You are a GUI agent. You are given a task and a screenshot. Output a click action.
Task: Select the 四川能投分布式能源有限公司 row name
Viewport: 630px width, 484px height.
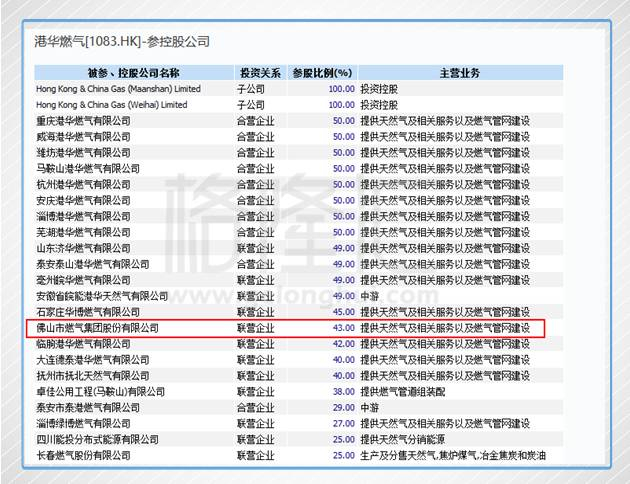pyautogui.click(x=98, y=439)
